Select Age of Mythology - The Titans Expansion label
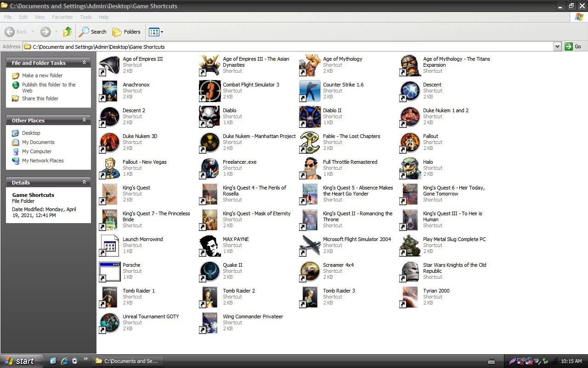The height and width of the screenshot is (368, 588). (456, 62)
